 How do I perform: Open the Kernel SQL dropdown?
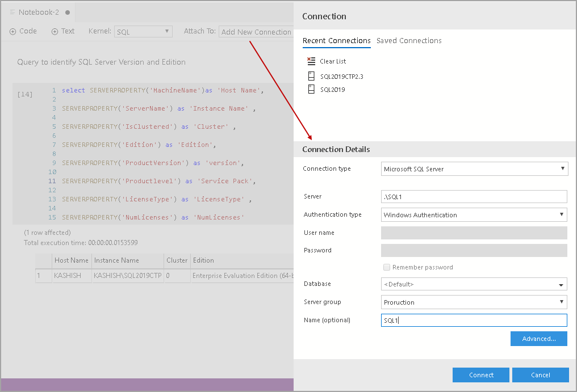(x=143, y=32)
